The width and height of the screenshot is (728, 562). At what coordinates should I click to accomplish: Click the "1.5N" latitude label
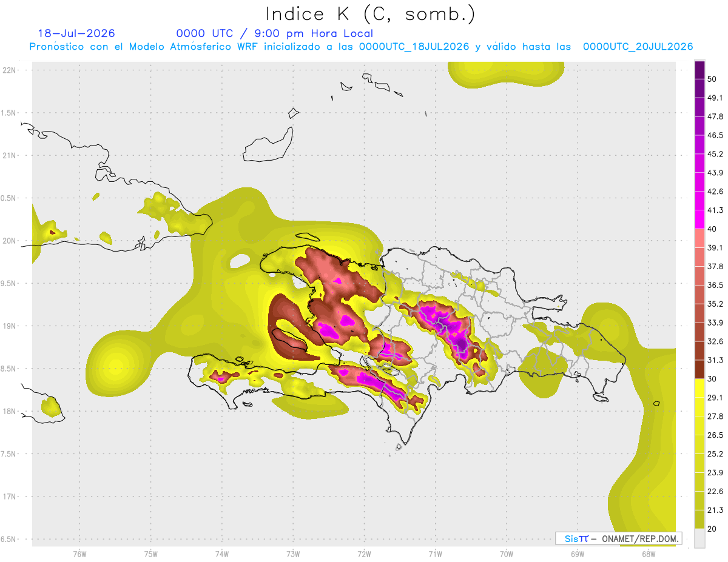[x=9, y=113]
